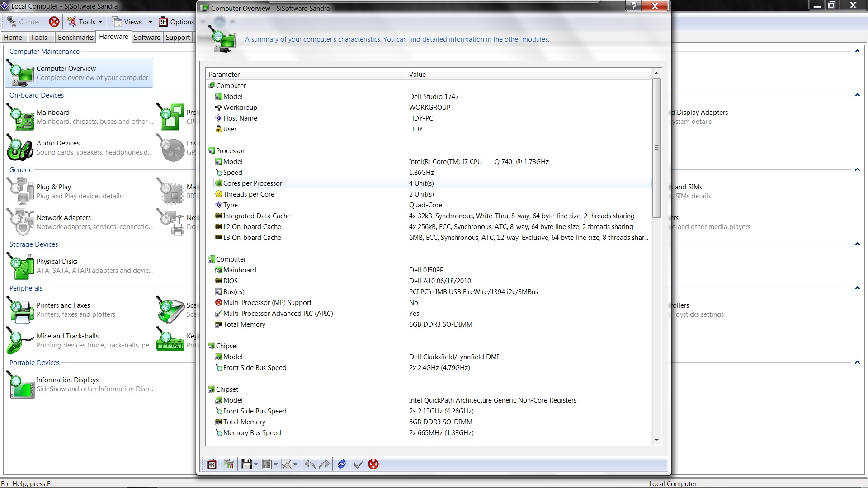Screen dimensions: 868x488
Task: Collapse the Peripherals section
Action: click(857, 288)
